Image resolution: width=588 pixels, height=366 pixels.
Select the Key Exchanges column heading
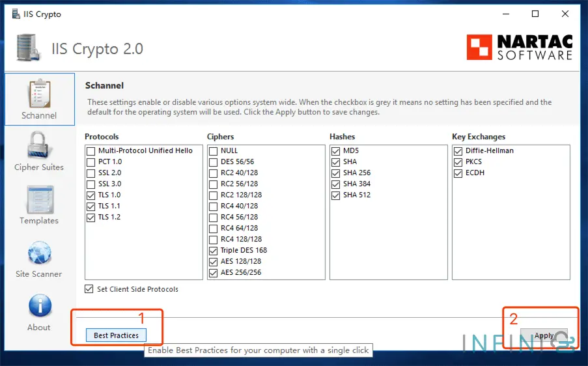(x=479, y=137)
